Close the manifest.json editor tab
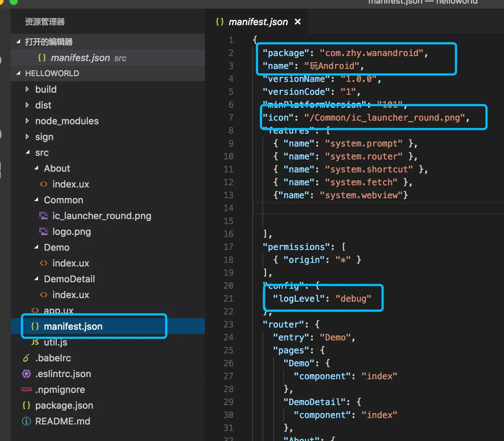 pos(298,22)
